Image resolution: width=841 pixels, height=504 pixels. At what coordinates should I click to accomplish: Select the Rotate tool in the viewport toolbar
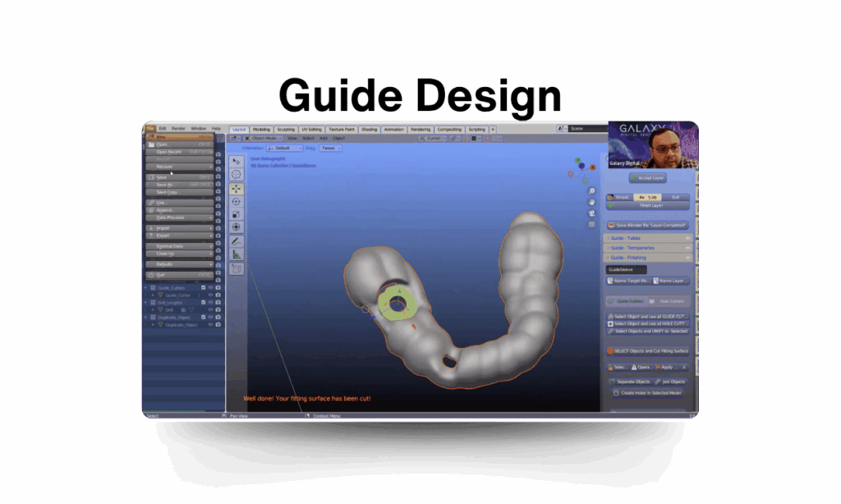(x=237, y=201)
